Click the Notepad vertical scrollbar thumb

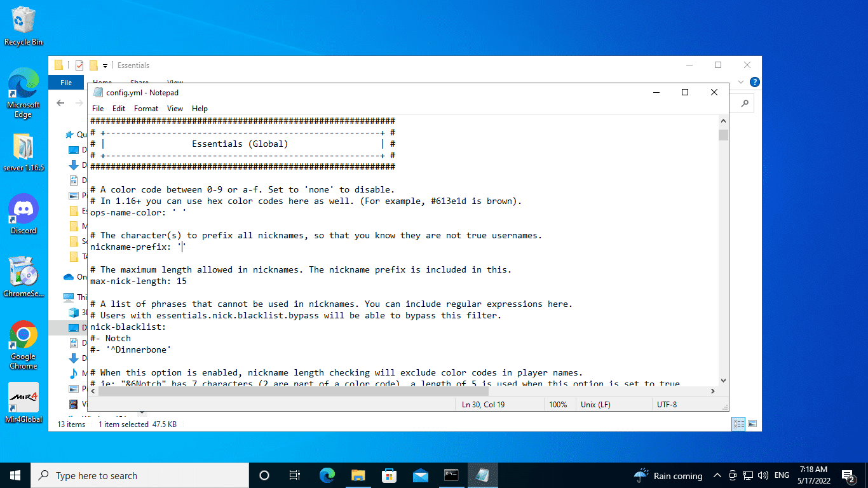pos(723,134)
